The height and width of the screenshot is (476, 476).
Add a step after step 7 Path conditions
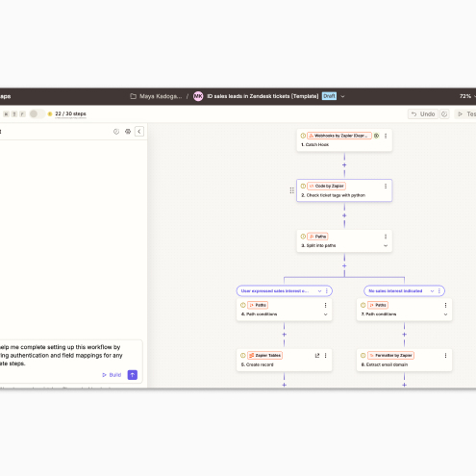click(404, 335)
